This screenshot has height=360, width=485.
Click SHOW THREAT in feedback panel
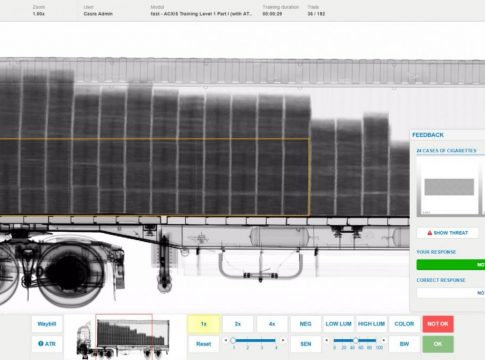click(448, 233)
